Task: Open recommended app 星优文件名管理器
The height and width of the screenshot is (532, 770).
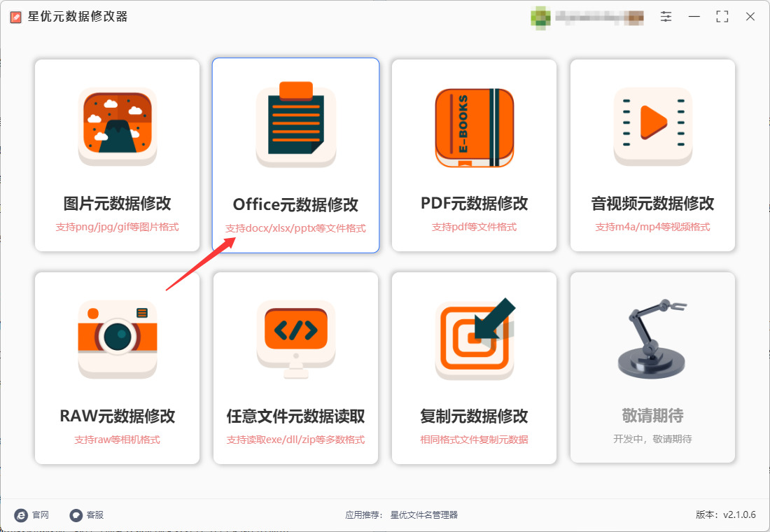Action: [x=424, y=514]
